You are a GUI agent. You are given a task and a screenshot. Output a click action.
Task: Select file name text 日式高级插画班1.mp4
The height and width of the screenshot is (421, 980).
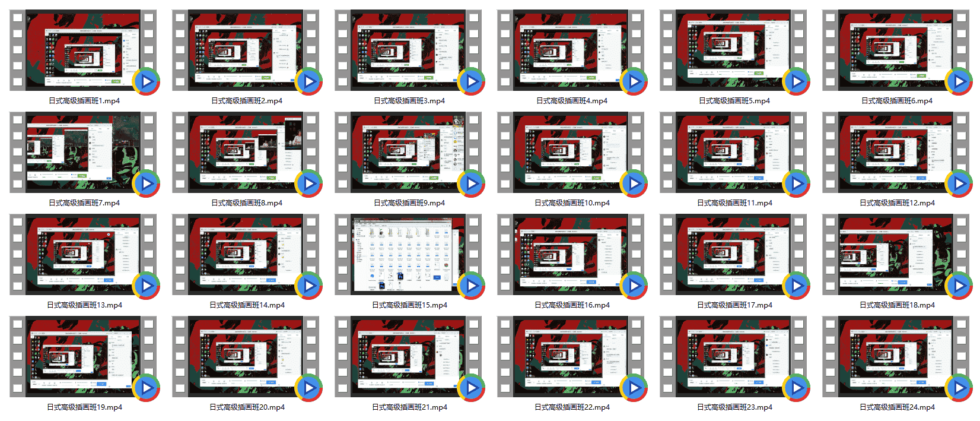click(x=84, y=101)
